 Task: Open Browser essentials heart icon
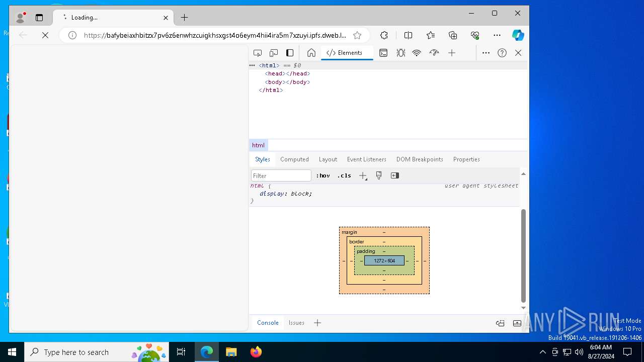click(475, 35)
